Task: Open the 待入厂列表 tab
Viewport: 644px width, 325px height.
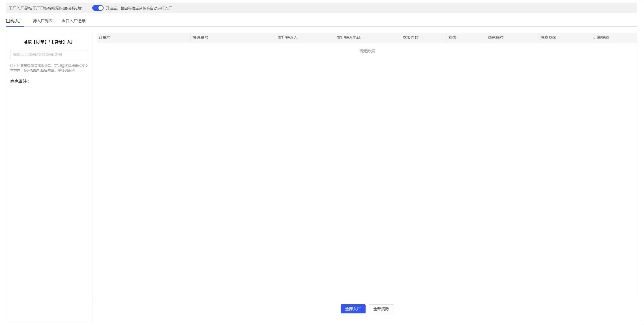Action: coord(43,21)
